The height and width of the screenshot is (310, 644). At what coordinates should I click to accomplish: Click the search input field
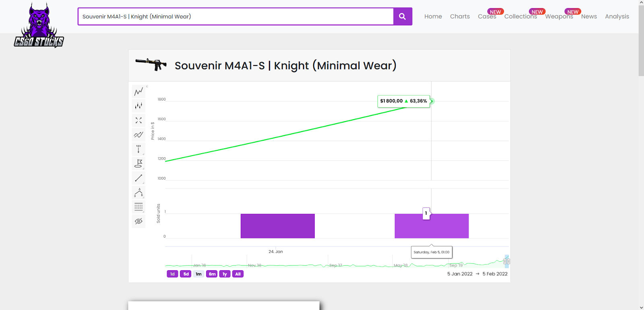coord(235,16)
